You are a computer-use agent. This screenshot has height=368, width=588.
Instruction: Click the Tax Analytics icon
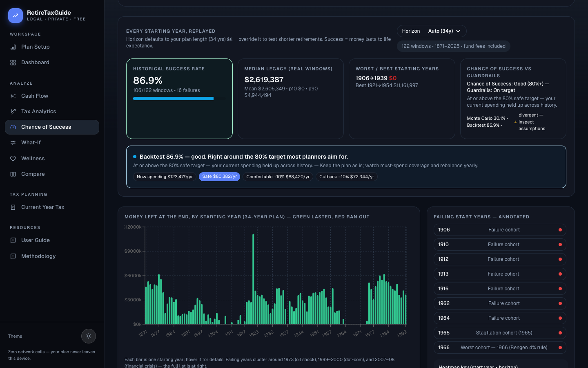[13, 112]
